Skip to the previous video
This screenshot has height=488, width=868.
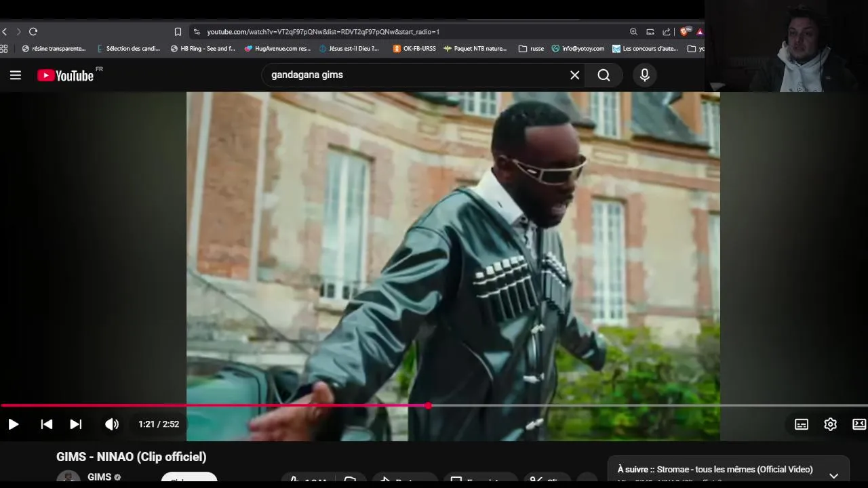click(x=47, y=424)
